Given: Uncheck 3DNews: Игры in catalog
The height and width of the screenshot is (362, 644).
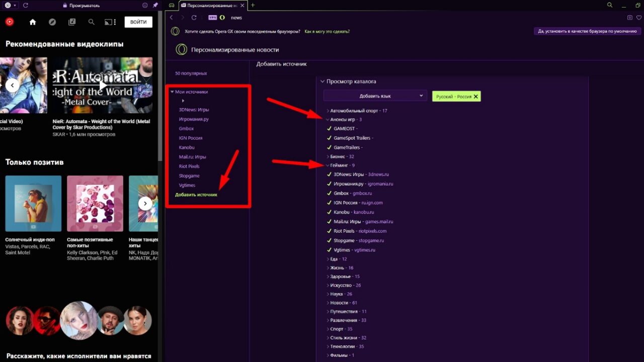Looking at the screenshot, I should pyautogui.click(x=329, y=174).
